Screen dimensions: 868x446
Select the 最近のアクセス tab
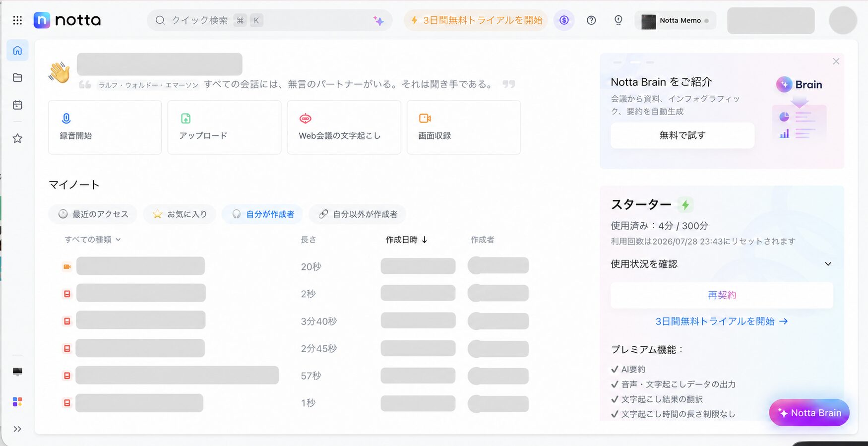[93, 214]
